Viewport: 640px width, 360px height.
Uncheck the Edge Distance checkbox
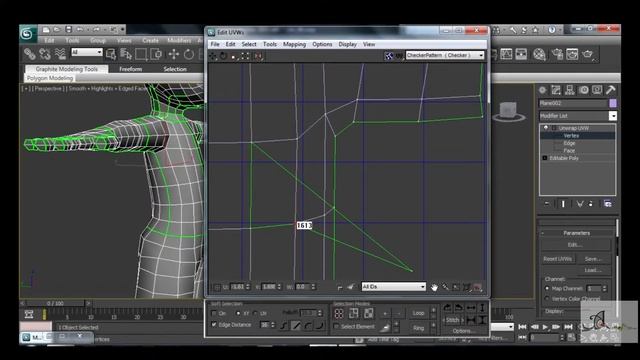click(x=214, y=324)
